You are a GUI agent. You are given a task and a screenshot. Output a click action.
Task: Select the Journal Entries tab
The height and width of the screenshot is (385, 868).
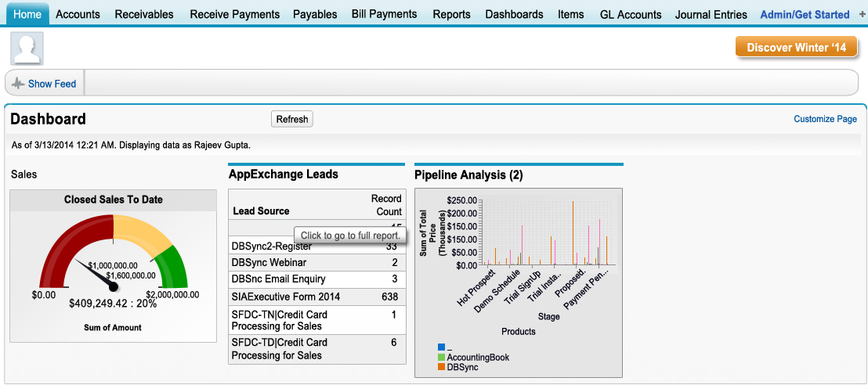click(x=711, y=14)
